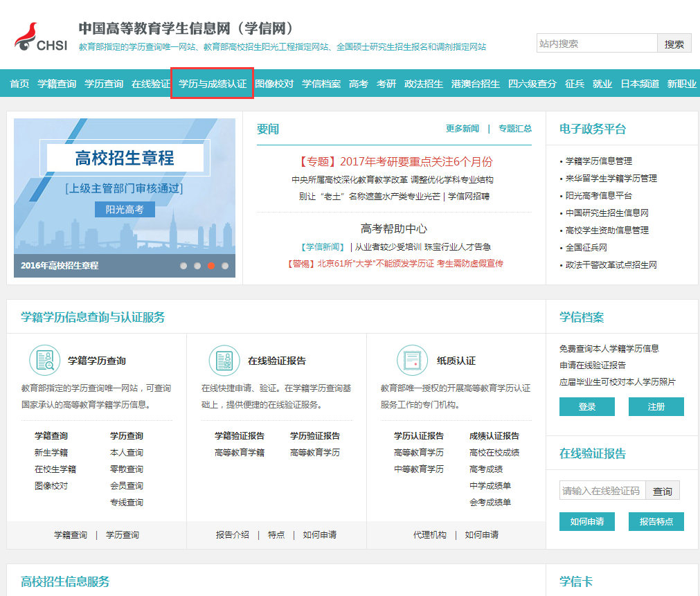
Task: Open the 中等教育学历 link
Action: (x=419, y=469)
